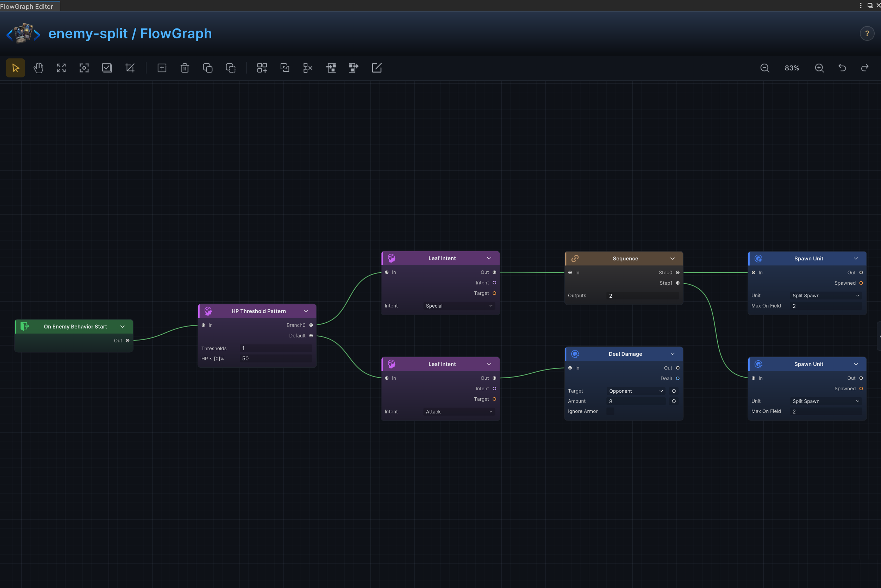
Task: Collapse the Deal Damage node chevron
Action: tap(673, 354)
